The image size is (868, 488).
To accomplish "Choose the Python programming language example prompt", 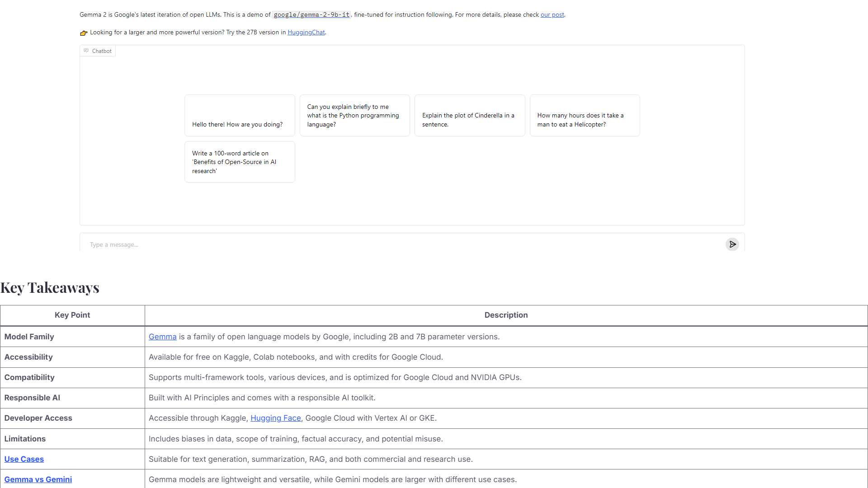I will tap(354, 116).
